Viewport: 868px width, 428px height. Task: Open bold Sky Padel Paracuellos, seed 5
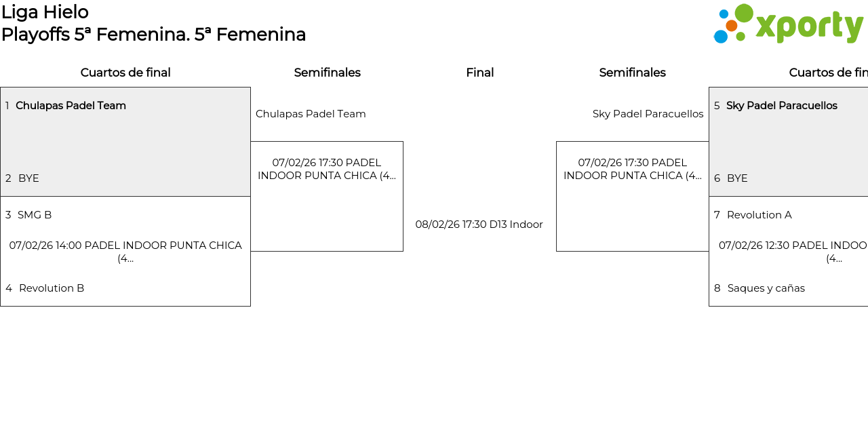tap(781, 106)
